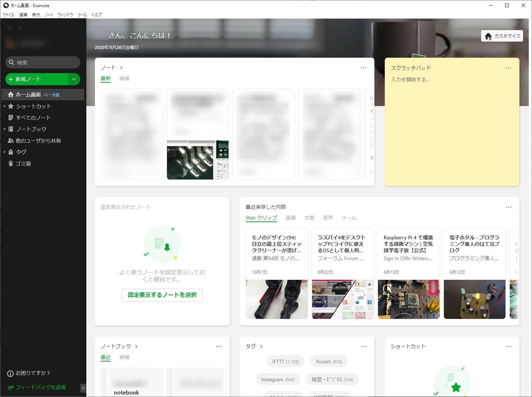Open the タグ widget options menu
This screenshot has width=532, height=397.
(x=364, y=346)
